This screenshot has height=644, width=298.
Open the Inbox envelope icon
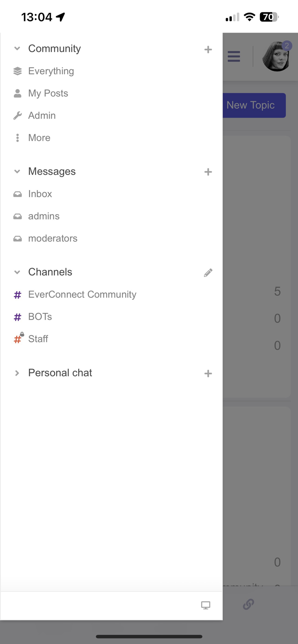click(x=17, y=194)
